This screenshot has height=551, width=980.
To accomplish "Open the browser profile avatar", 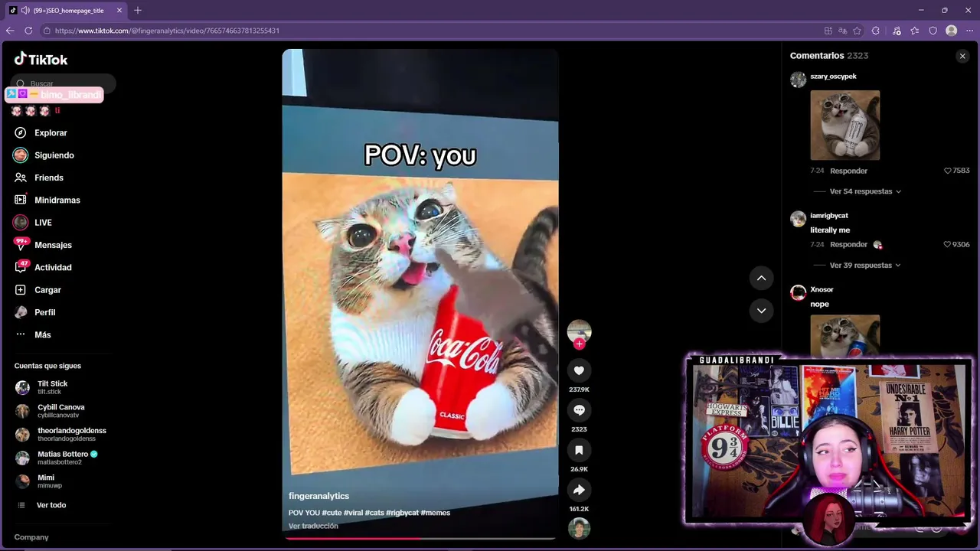I will point(952,31).
